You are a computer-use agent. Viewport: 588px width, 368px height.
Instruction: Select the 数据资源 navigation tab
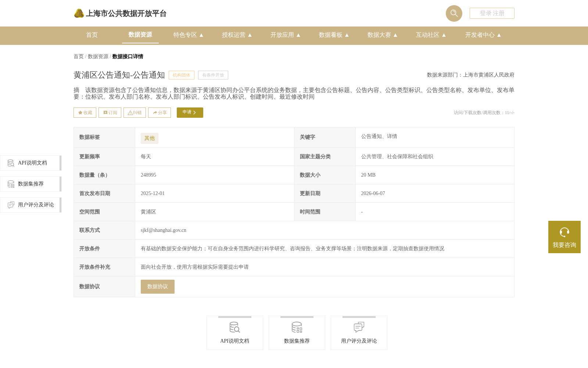tap(140, 35)
